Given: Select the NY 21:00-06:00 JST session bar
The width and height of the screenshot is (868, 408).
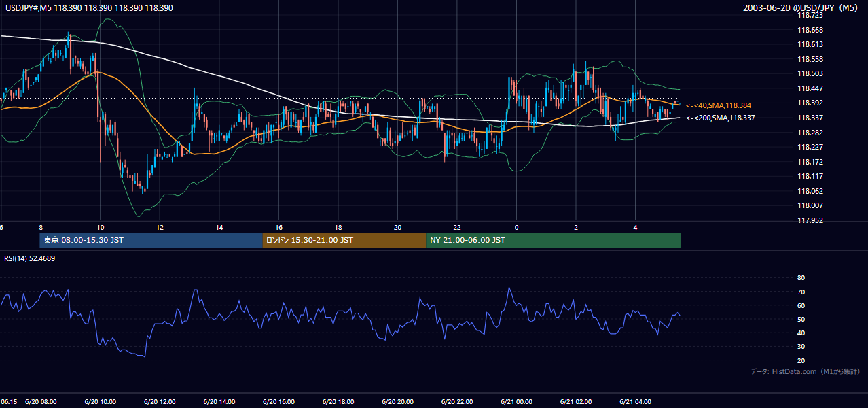Looking at the screenshot, I should coord(554,240).
